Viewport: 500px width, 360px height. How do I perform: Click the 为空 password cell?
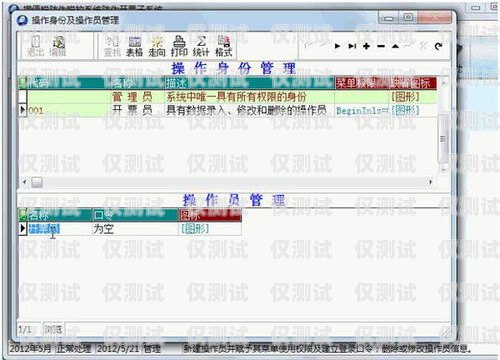[135, 229]
